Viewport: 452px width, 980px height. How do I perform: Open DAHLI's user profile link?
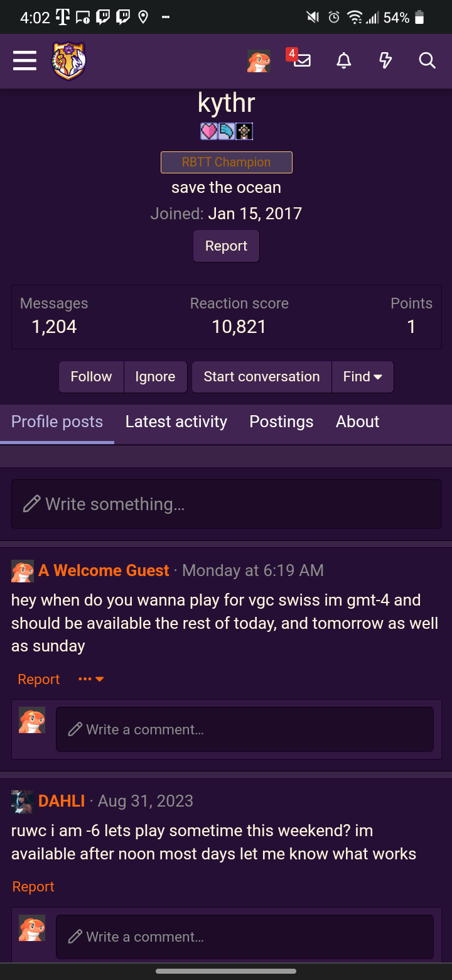[x=62, y=801]
